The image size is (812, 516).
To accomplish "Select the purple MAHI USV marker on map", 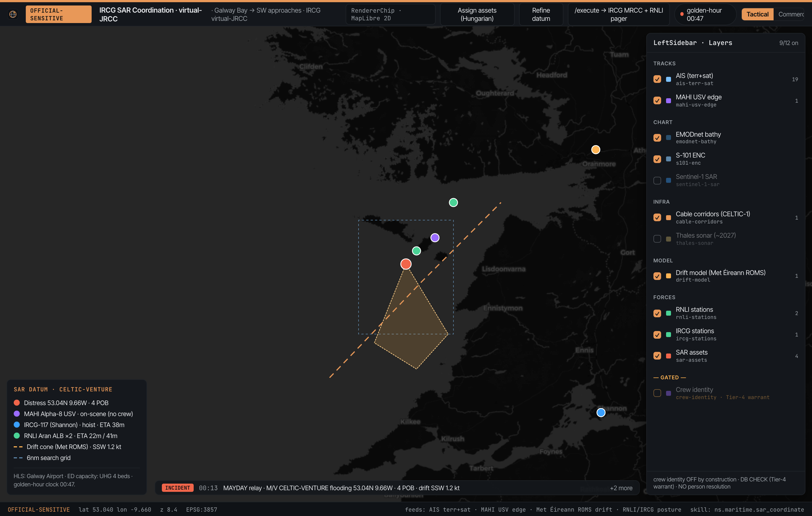I will click(435, 238).
